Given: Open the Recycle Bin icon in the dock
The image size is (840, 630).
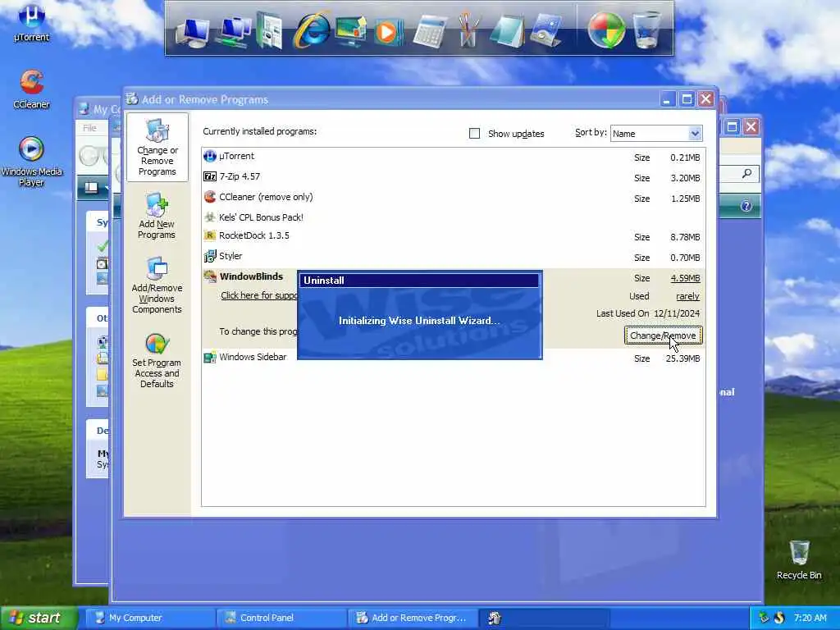Looking at the screenshot, I should [x=646, y=30].
